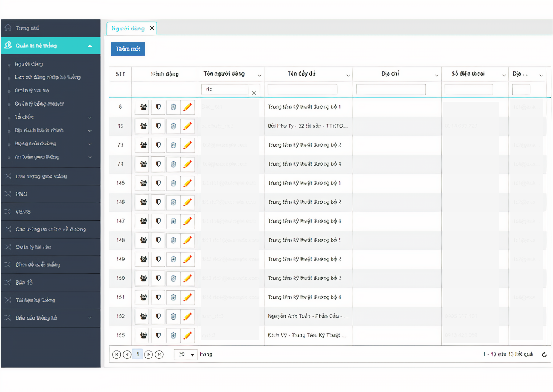Click the group users icon in row 6
The width and height of the screenshot is (553, 392).
[143, 107]
